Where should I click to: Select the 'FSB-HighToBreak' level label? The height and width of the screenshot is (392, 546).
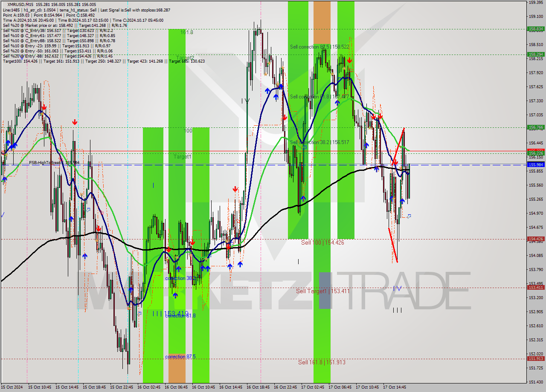coord(46,163)
